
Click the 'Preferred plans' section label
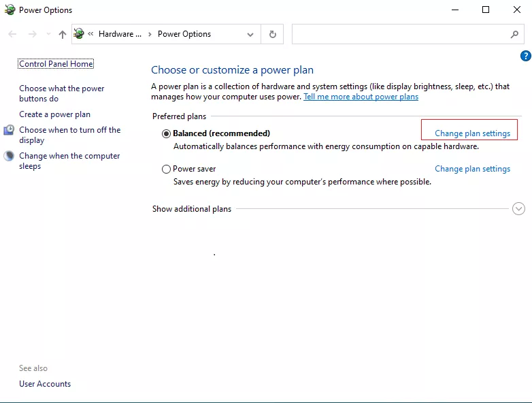pos(179,116)
